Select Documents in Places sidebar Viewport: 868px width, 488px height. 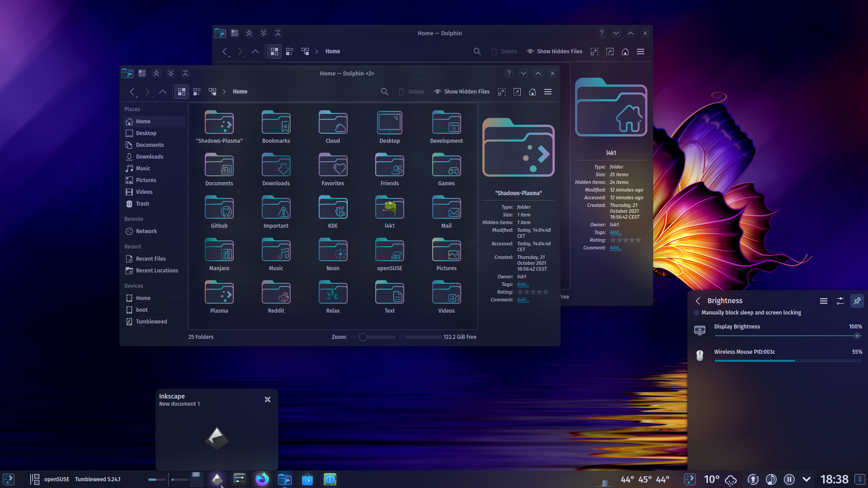pyautogui.click(x=154, y=145)
